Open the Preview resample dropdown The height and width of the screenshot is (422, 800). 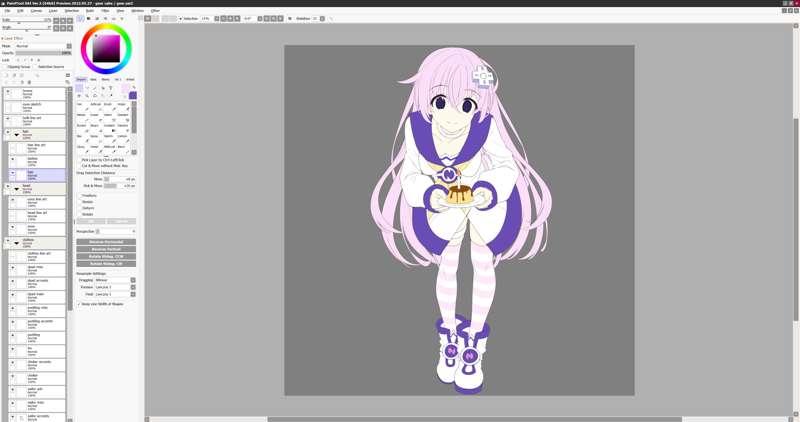pos(115,287)
